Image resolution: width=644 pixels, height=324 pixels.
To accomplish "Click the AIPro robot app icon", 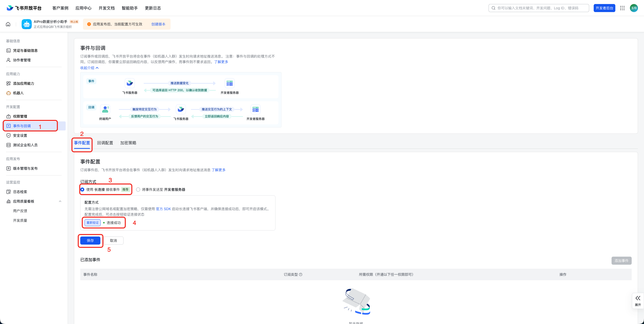I will coord(27,24).
